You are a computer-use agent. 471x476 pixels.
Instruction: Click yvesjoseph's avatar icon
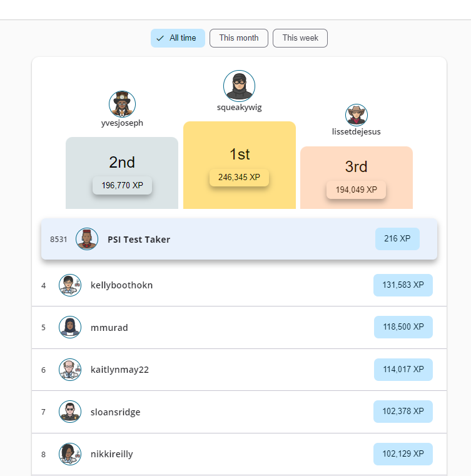[122, 104]
